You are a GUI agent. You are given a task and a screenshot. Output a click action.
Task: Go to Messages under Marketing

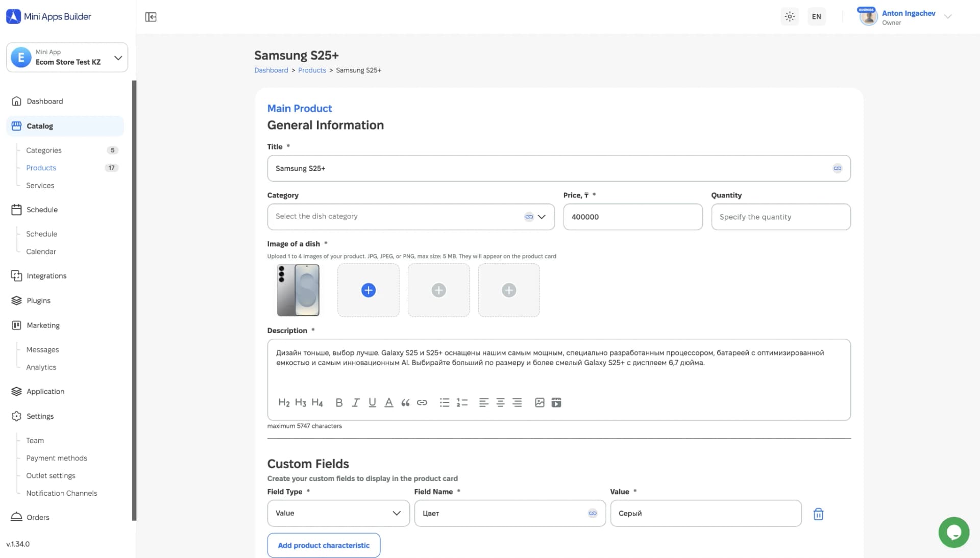coord(43,349)
